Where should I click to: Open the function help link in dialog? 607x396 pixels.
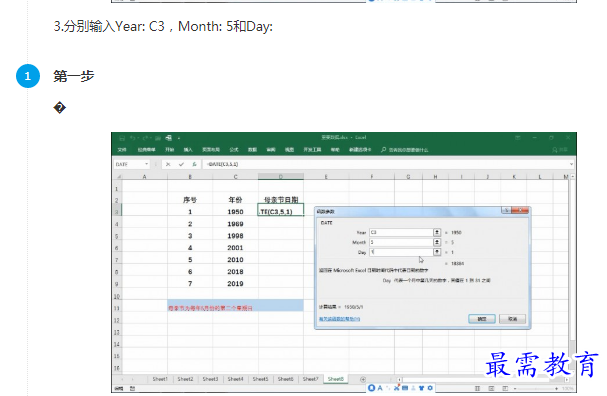coord(340,319)
